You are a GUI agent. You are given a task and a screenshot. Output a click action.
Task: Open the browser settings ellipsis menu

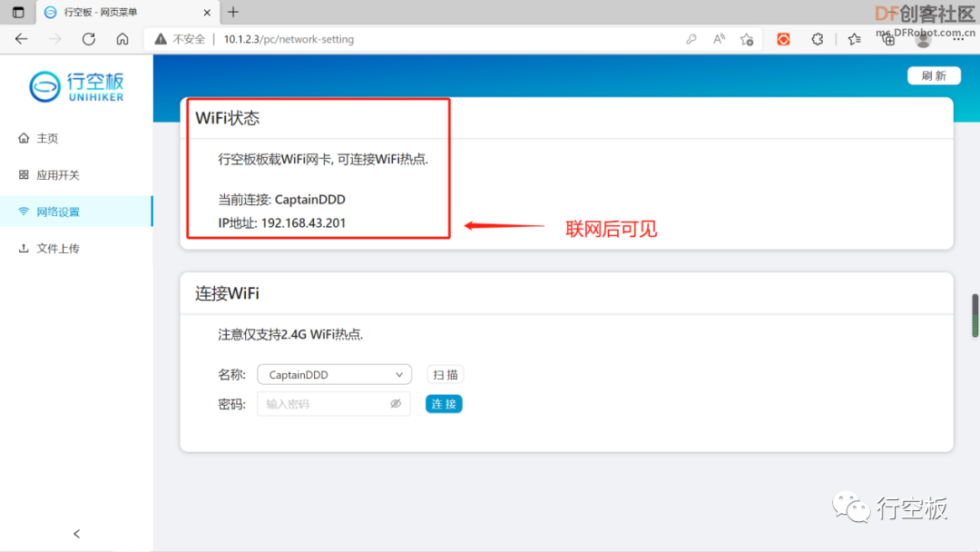point(958,39)
